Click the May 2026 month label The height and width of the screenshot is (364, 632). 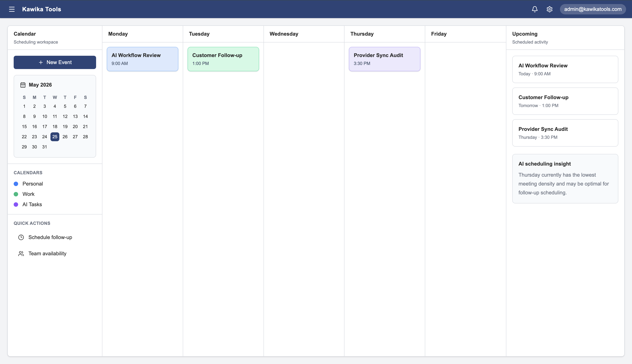pyautogui.click(x=40, y=85)
